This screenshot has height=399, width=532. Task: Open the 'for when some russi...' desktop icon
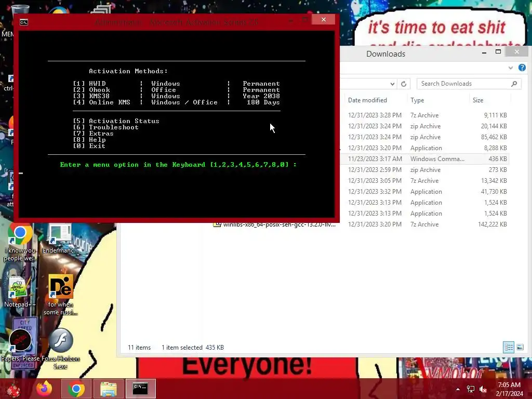tap(60, 295)
